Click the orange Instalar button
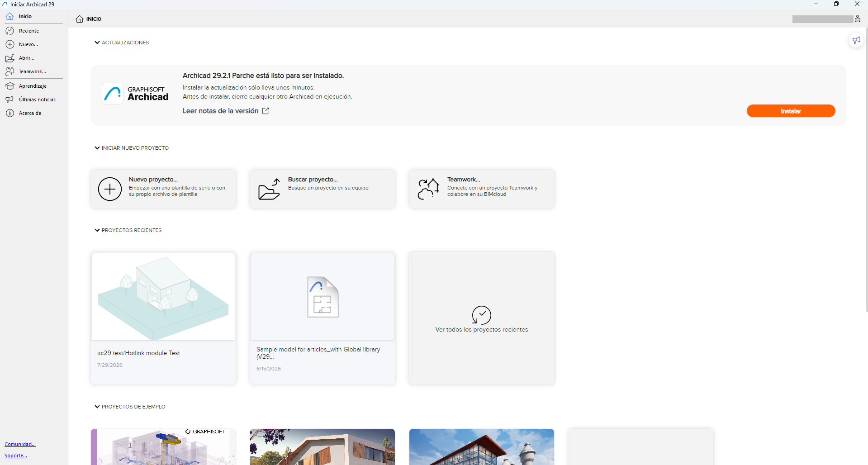 (x=791, y=111)
